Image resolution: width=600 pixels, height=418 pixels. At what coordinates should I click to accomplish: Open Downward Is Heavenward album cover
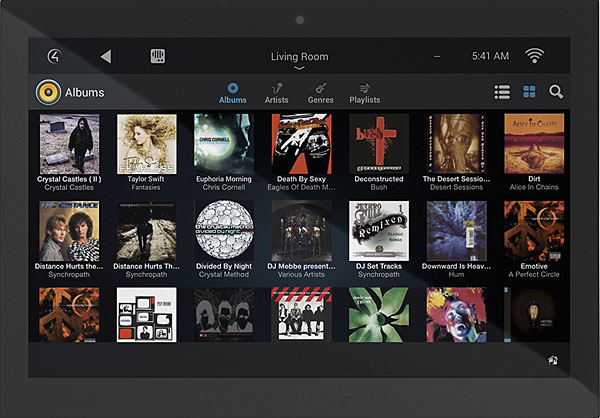tap(457, 231)
